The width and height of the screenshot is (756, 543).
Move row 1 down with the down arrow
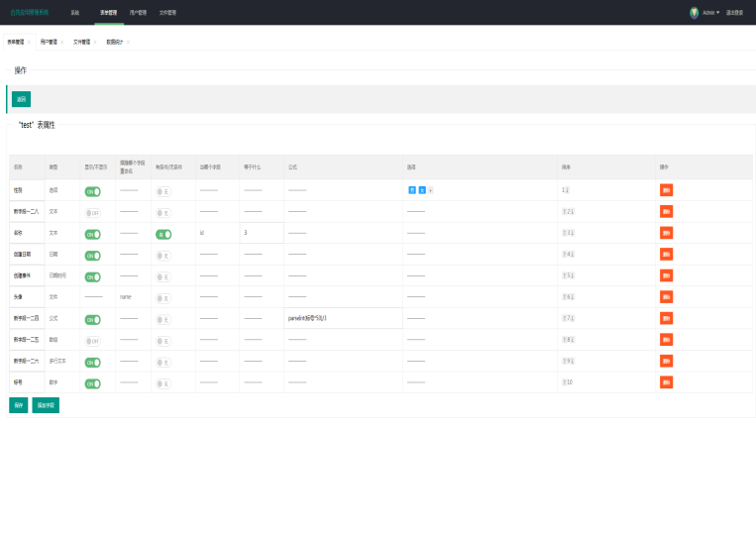[x=568, y=189]
